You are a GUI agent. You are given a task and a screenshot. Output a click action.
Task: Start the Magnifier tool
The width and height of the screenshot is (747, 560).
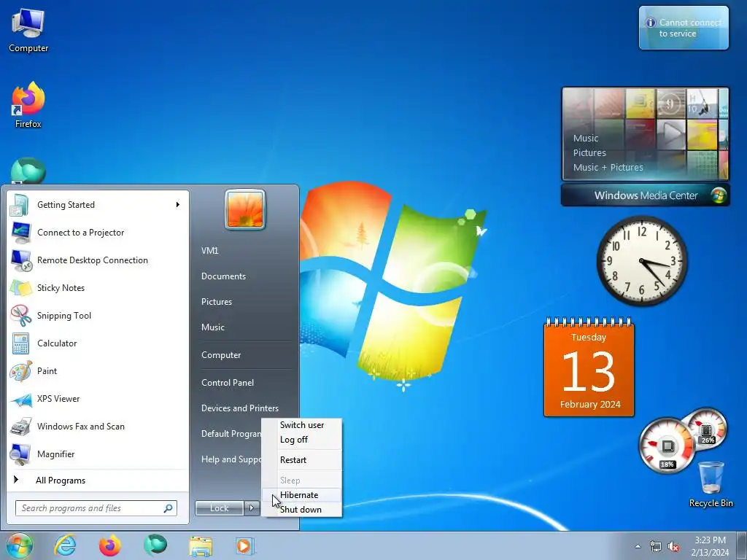(98, 454)
